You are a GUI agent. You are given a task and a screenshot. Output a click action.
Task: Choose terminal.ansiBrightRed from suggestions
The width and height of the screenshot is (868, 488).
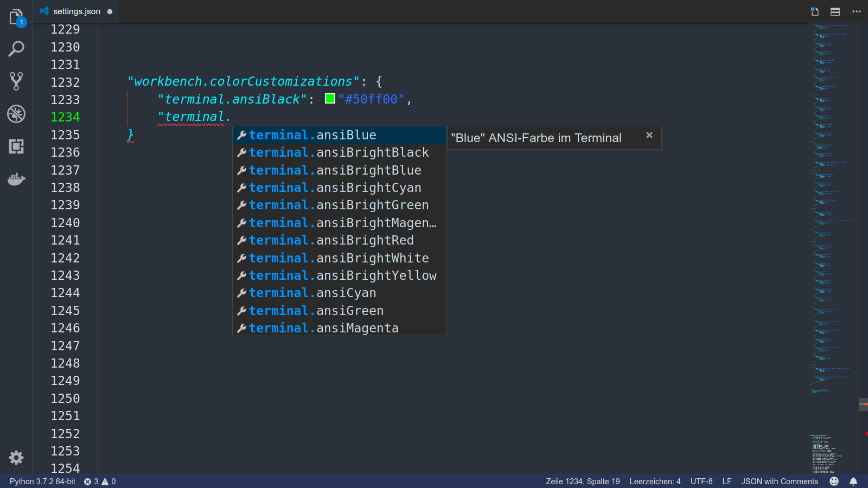[x=340, y=240]
